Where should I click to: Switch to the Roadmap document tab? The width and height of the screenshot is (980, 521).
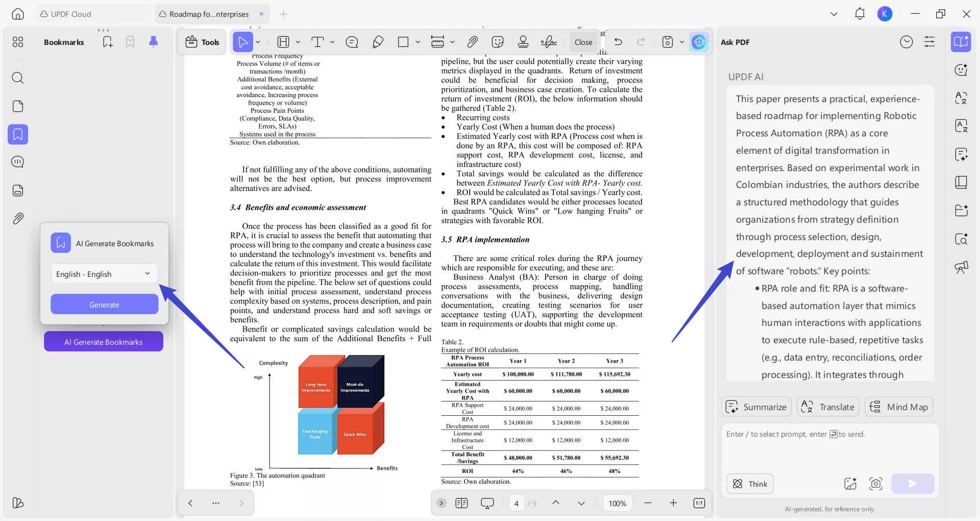(x=206, y=14)
